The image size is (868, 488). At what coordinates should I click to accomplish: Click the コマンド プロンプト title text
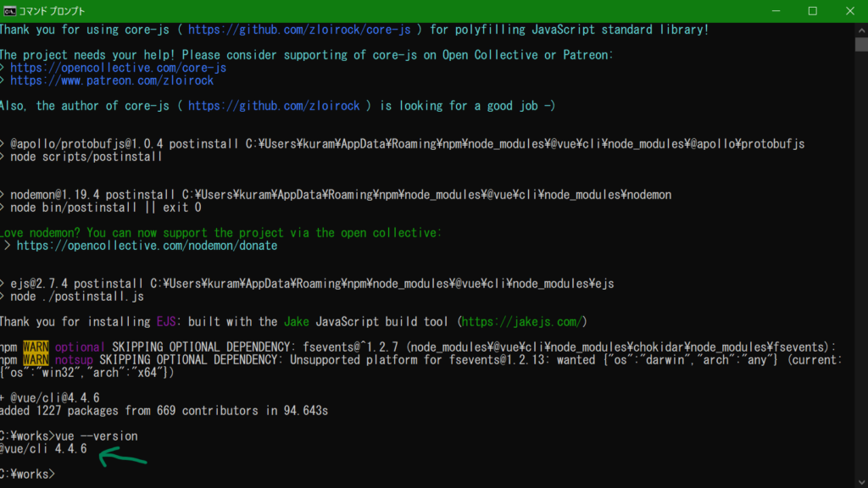[53, 11]
